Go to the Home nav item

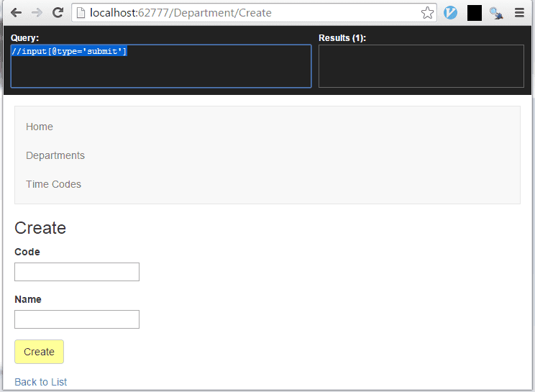40,127
